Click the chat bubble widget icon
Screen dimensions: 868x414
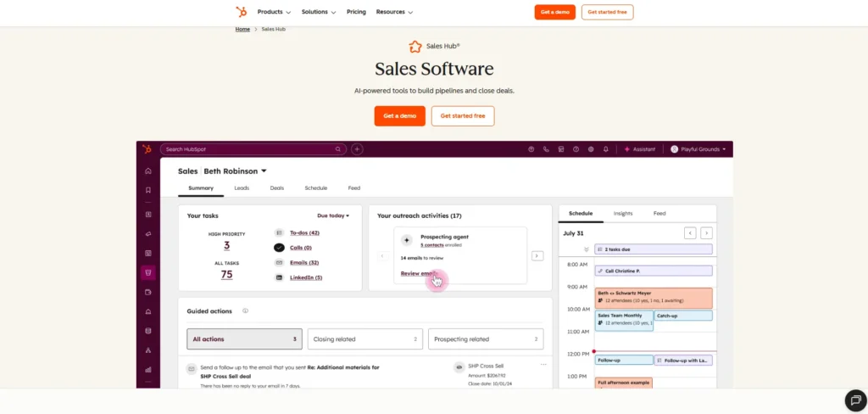856,400
